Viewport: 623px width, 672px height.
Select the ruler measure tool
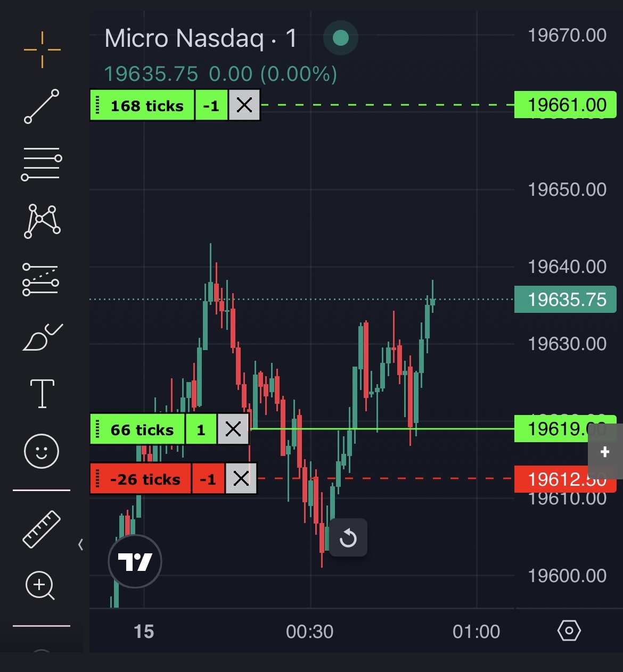(x=42, y=529)
